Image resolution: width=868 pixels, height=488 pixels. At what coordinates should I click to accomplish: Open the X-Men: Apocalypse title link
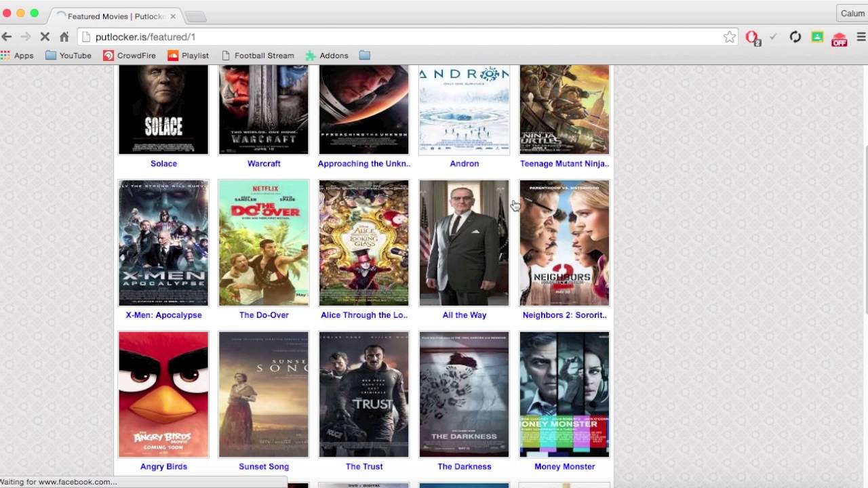pyautogui.click(x=163, y=315)
